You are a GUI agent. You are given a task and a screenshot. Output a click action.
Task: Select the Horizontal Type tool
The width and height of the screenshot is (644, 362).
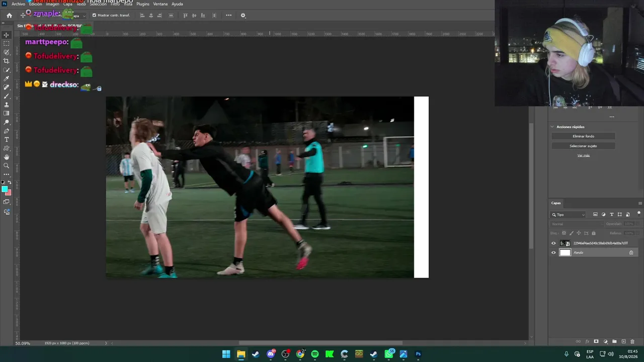point(7,139)
